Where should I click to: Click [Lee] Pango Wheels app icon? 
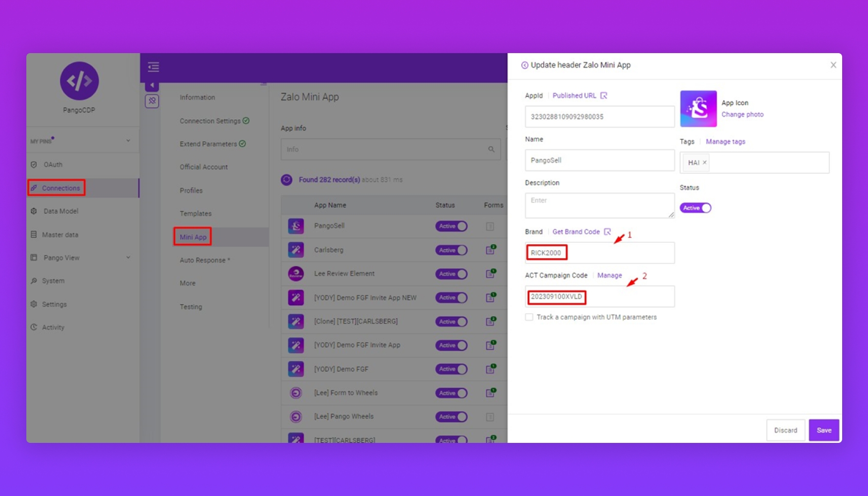pyautogui.click(x=296, y=417)
